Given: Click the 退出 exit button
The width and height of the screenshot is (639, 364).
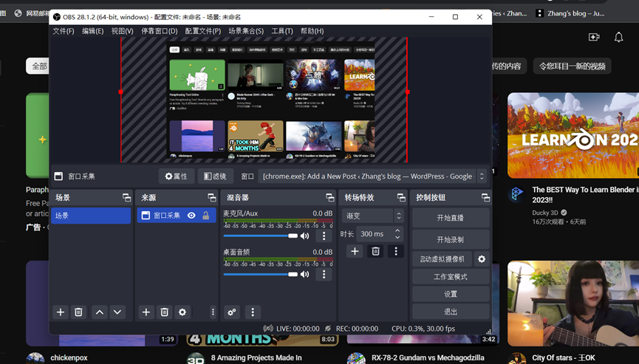Looking at the screenshot, I should [x=451, y=312].
